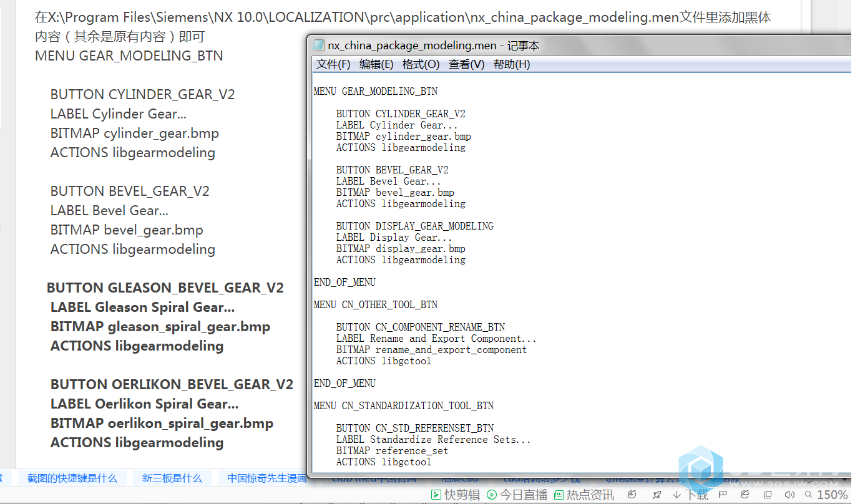Open the 文件(F) menu in Notepad
This screenshot has width=855, height=504.
(333, 64)
